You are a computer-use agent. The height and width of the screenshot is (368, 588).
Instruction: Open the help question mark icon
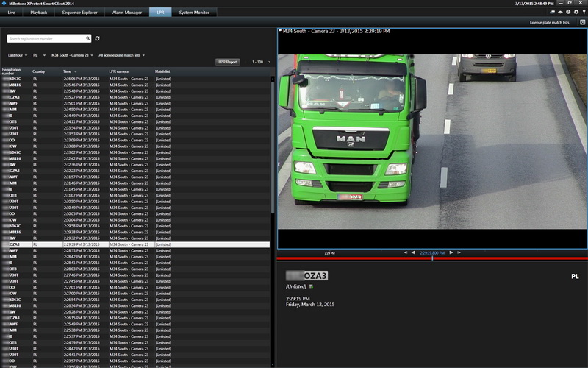click(x=567, y=13)
